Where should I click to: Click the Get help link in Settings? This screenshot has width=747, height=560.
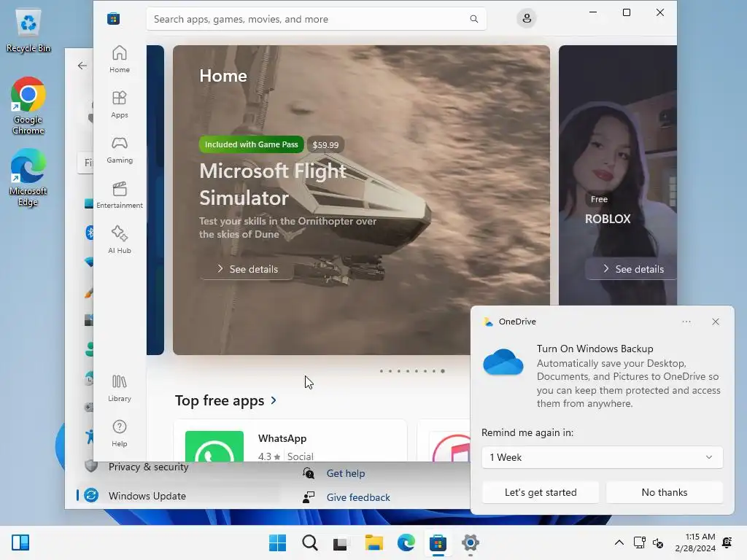click(x=345, y=473)
